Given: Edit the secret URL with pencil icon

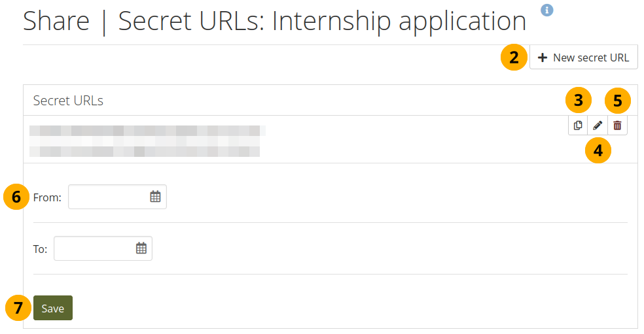Looking at the screenshot, I should (597, 125).
